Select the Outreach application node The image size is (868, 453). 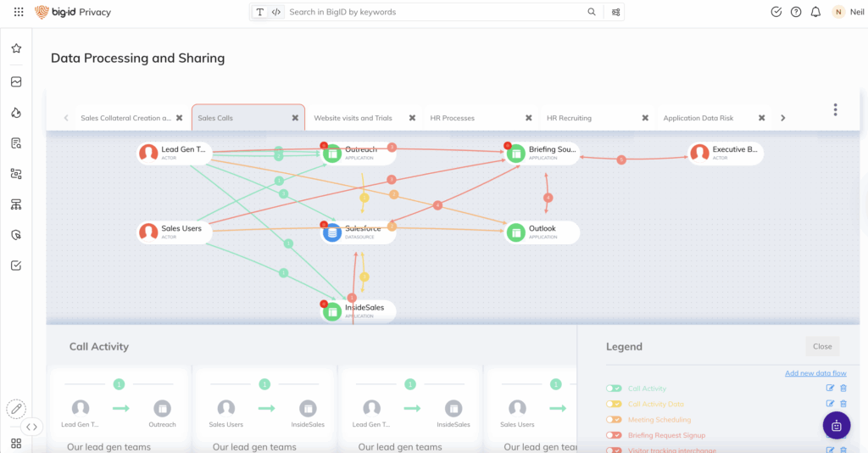(x=359, y=153)
